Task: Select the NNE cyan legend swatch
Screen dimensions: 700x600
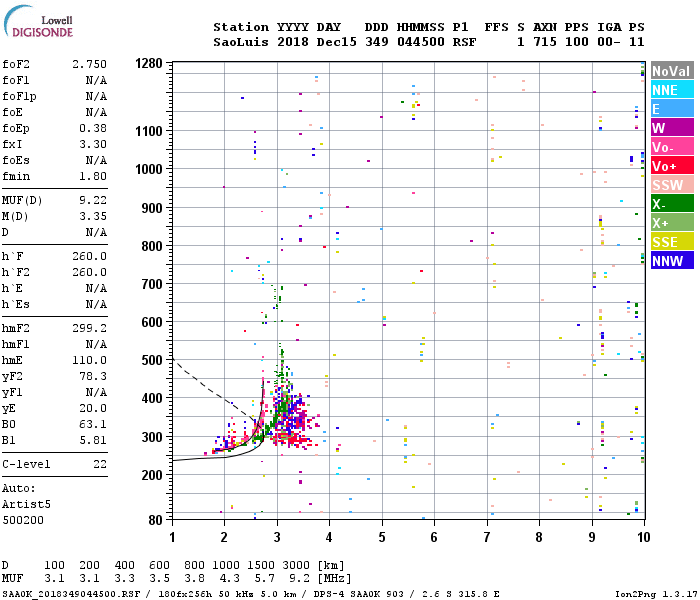Action: tap(672, 90)
